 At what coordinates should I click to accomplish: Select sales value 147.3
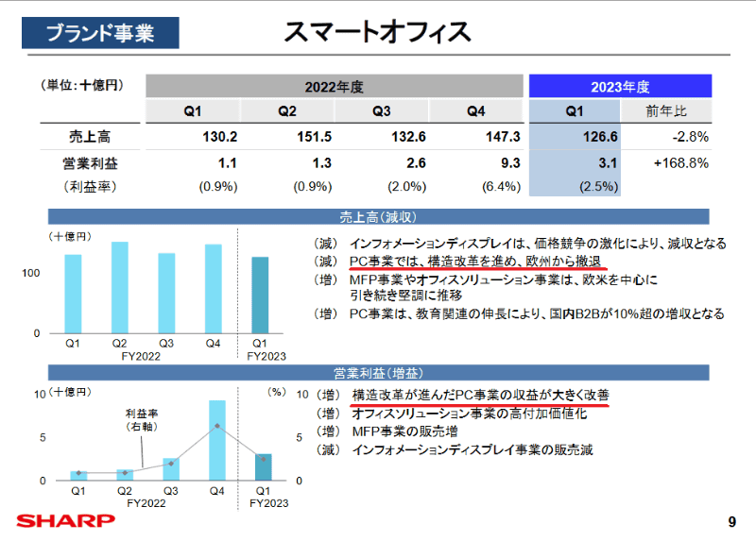pyautogui.click(x=503, y=137)
